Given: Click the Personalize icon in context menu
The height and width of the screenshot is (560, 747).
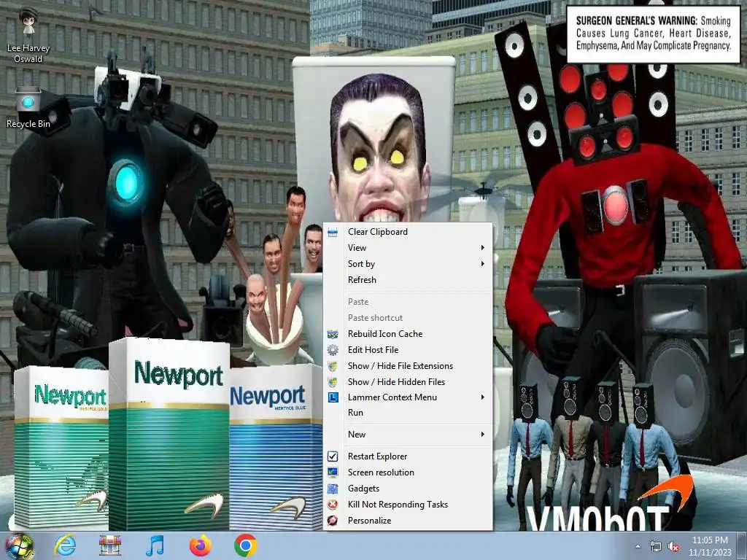Looking at the screenshot, I should tap(333, 521).
